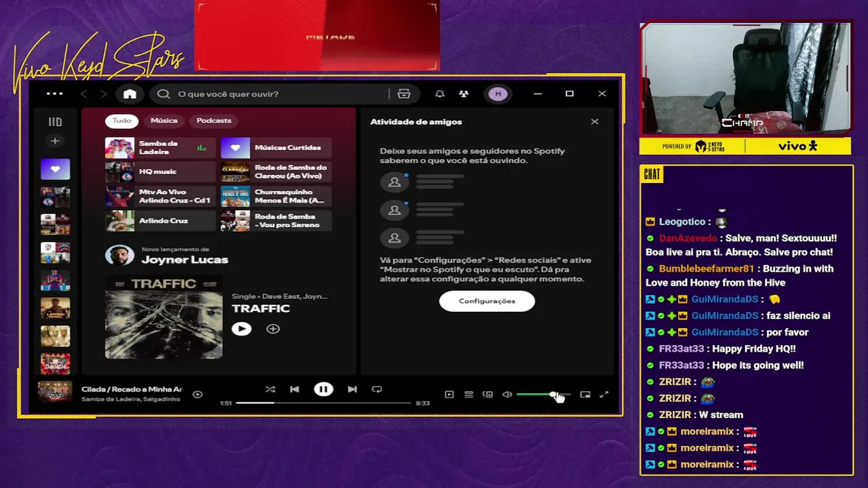Screen dimensions: 868x488
Task: Seek within the song progress bar
Action: (x=323, y=403)
